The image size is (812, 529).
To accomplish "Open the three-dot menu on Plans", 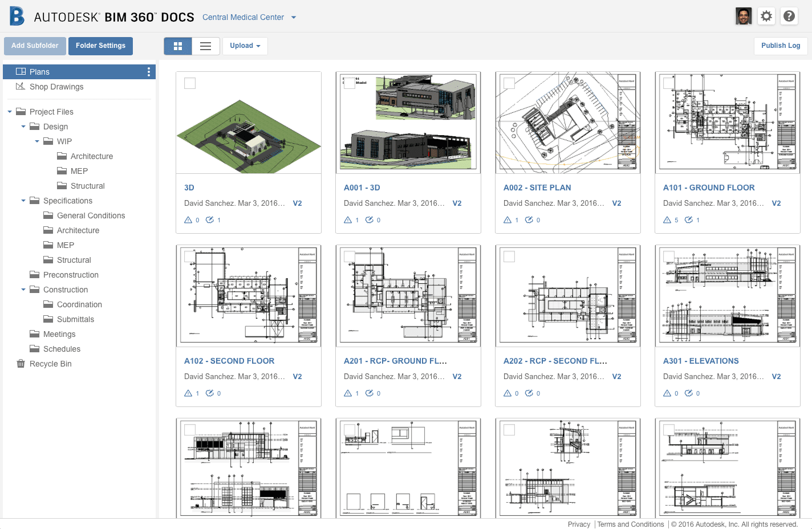I will click(x=149, y=71).
